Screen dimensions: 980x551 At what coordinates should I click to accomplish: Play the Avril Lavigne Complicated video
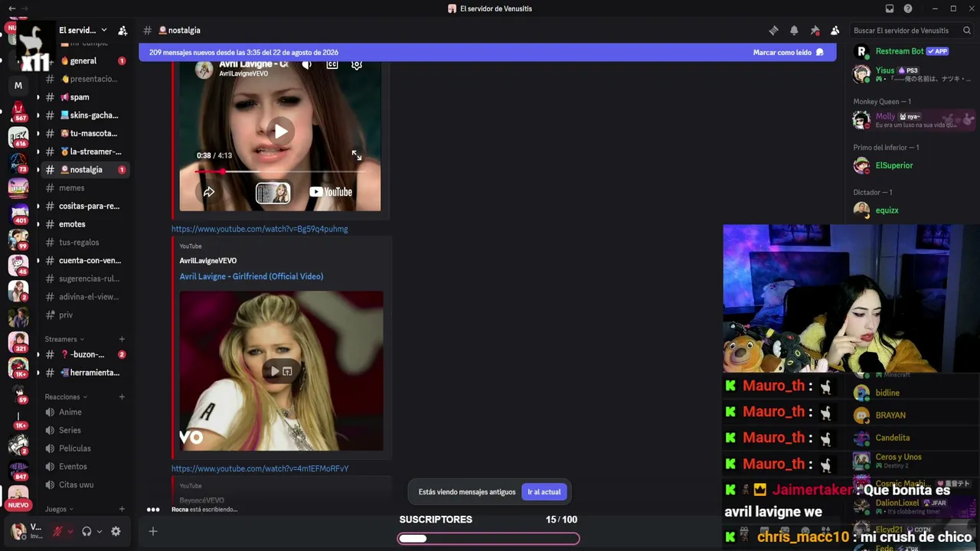pyautogui.click(x=281, y=132)
